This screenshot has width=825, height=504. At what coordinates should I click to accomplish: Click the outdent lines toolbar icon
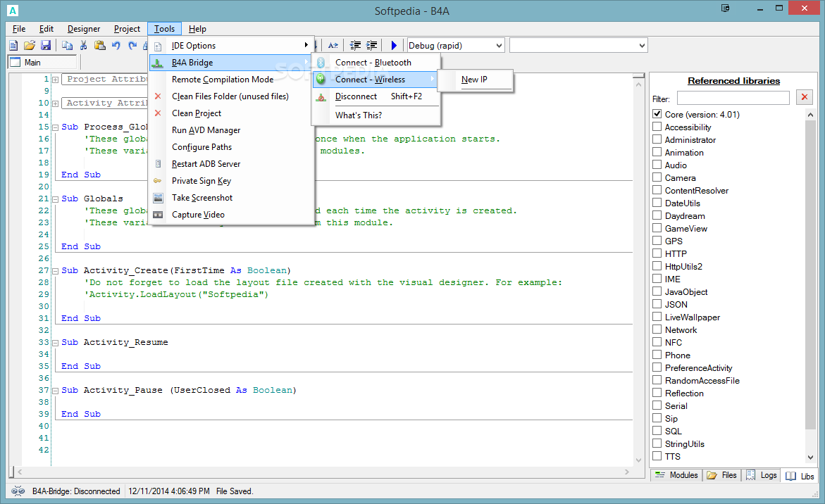(x=355, y=46)
